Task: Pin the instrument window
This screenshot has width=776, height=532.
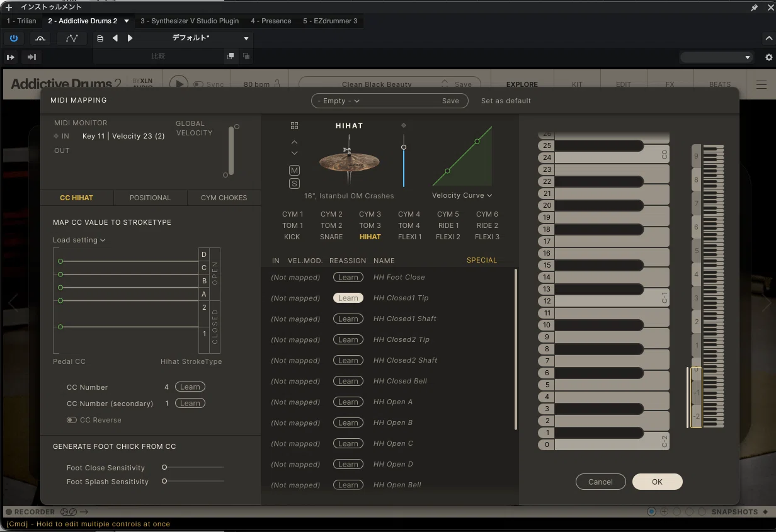Action: tap(754, 7)
